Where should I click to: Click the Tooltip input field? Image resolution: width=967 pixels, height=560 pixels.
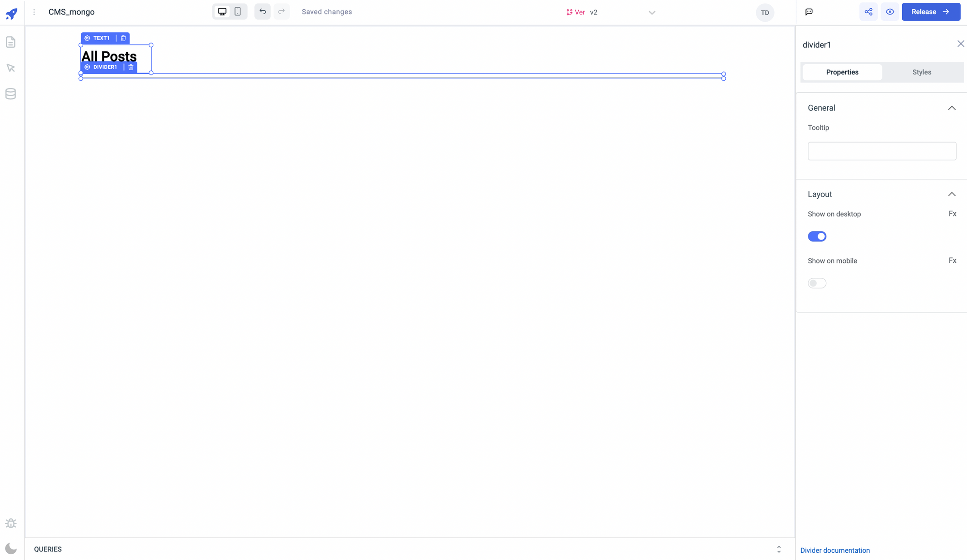[882, 151]
